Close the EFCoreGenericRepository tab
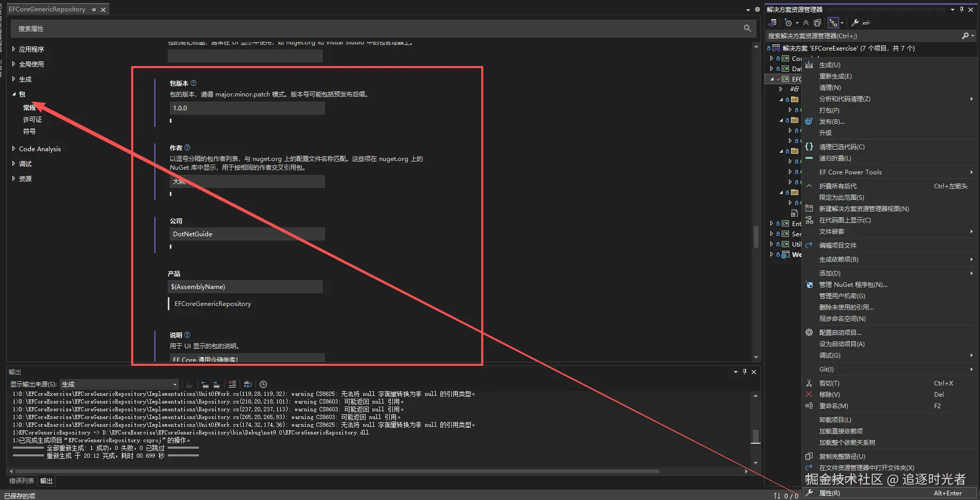Image resolution: width=980 pixels, height=500 pixels. (103, 9)
